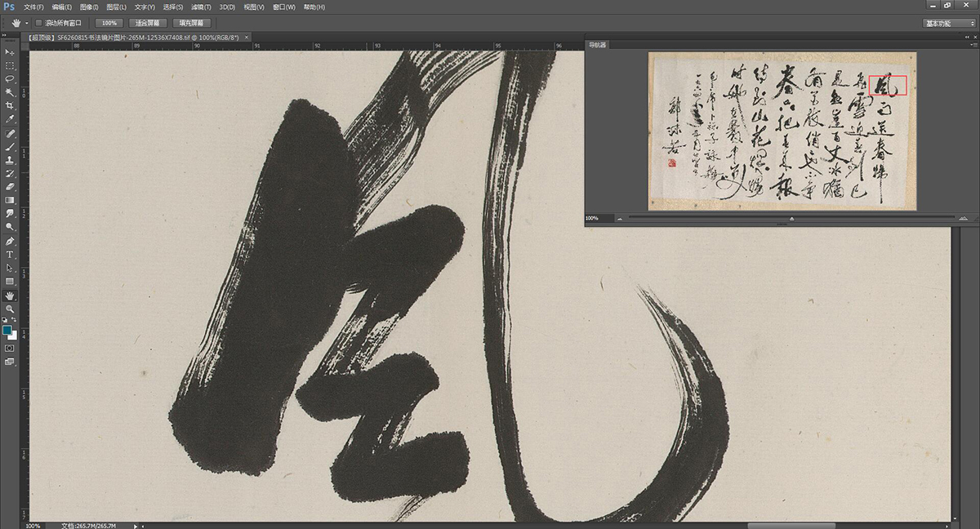Open the 选择(S) menu
The width and height of the screenshot is (980, 529).
[x=172, y=7]
